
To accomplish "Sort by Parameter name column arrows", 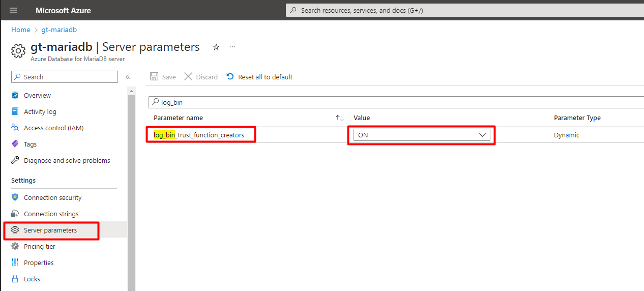I will [340, 118].
